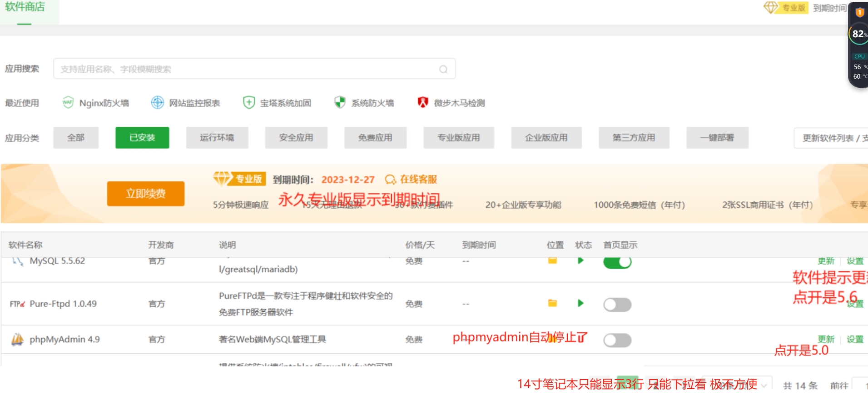Image resolution: width=868 pixels, height=400 pixels.
Task: Select the 安全应用 category
Action: pyautogui.click(x=296, y=138)
